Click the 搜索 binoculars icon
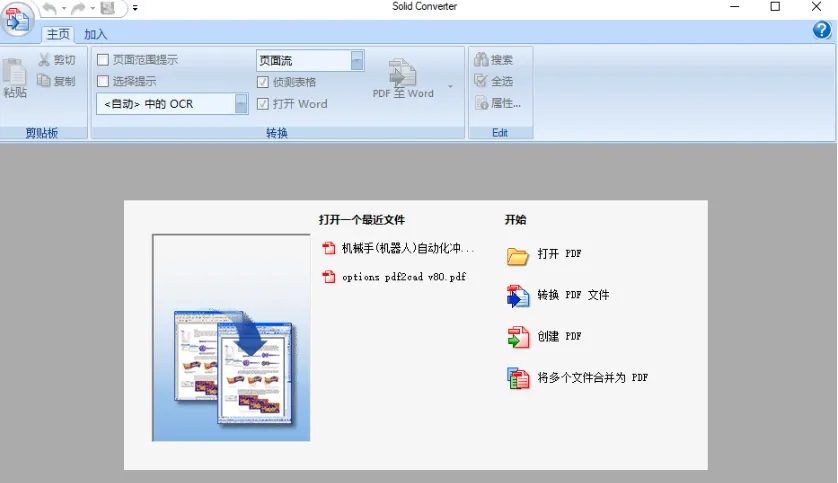 point(481,59)
